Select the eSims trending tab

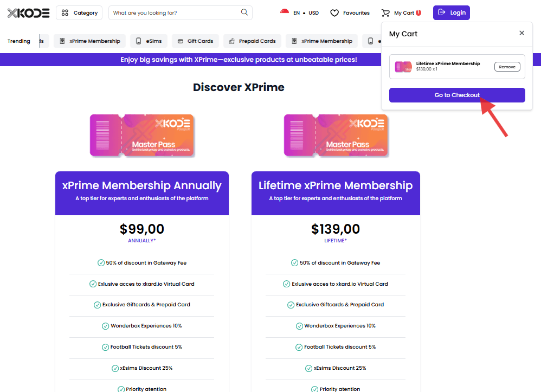(x=149, y=41)
